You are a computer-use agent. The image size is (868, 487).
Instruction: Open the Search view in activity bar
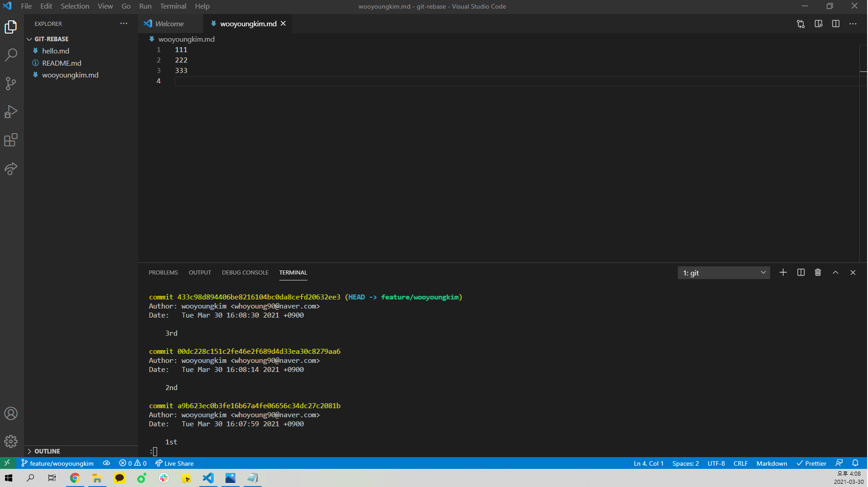click(11, 55)
